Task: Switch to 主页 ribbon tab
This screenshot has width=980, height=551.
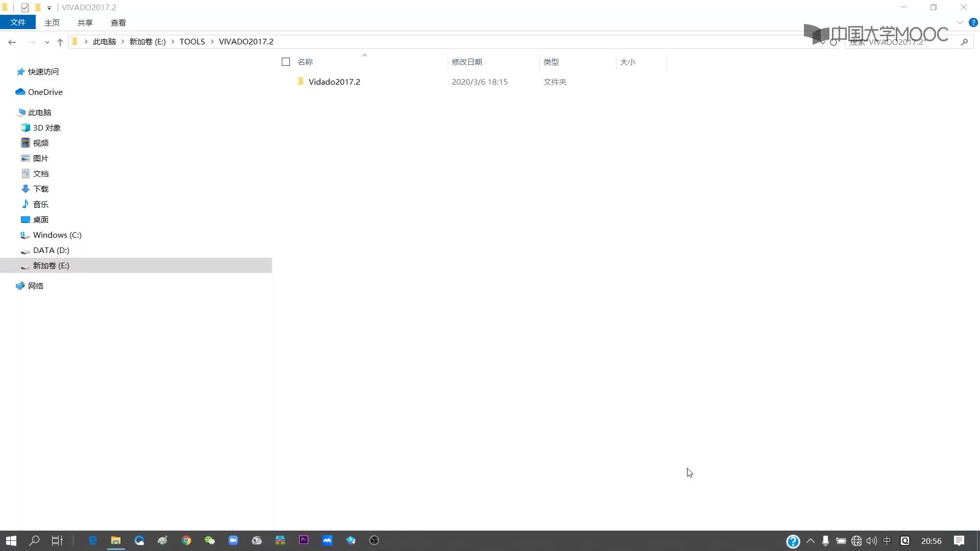Action: (x=52, y=22)
